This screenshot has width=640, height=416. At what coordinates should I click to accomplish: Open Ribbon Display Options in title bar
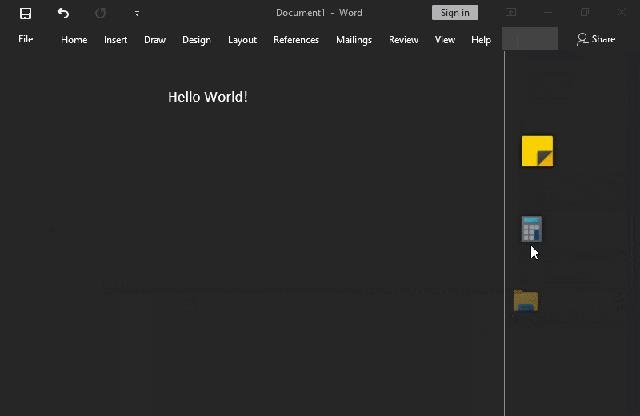pyautogui.click(x=511, y=13)
